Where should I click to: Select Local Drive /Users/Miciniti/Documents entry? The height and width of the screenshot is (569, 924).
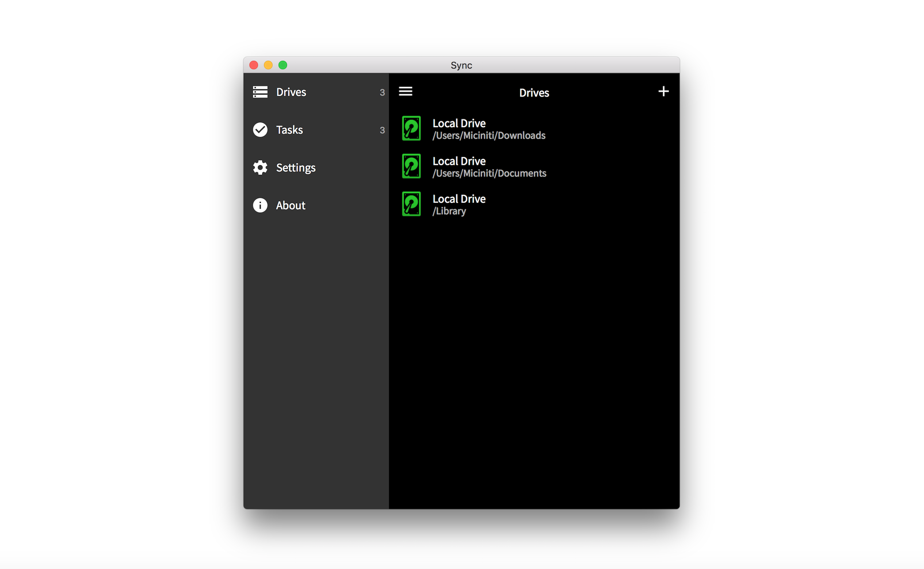(489, 167)
